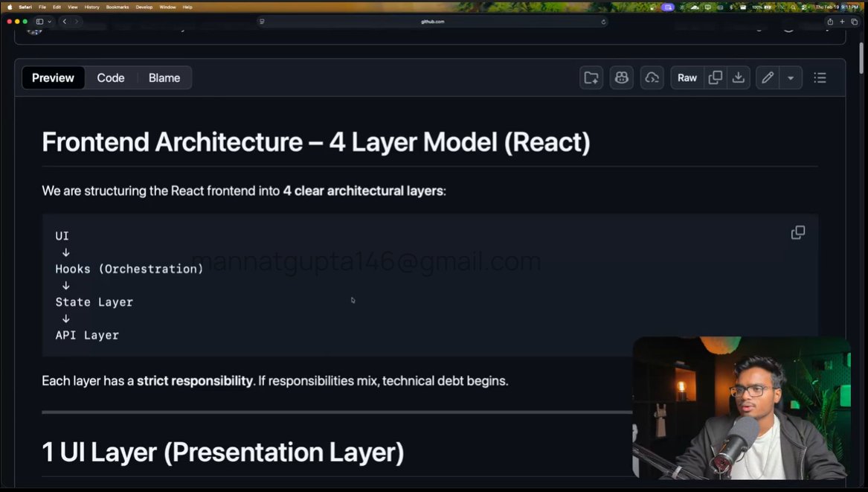Switch to the Code tab
The width and height of the screenshot is (868, 492).
(x=111, y=77)
